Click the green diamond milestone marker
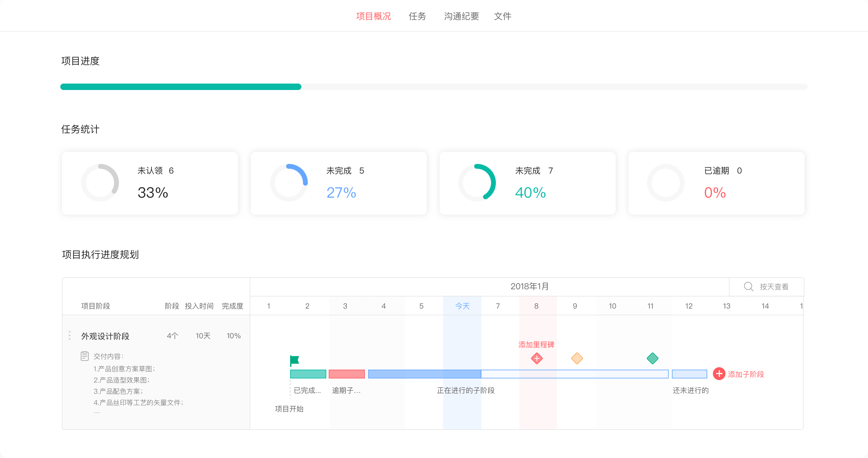Screen dimensions: 868x458 [x=653, y=358]
